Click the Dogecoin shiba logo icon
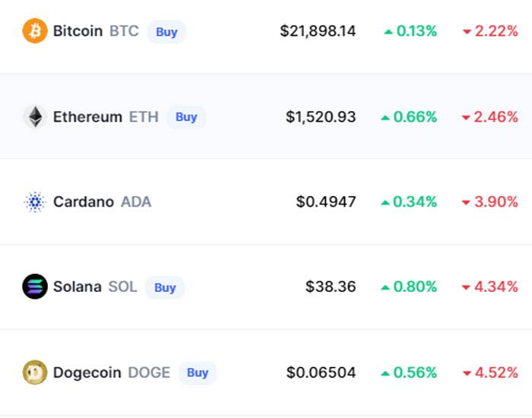Image resolution: width=532 pixels, height=418 pixels. 35,372
